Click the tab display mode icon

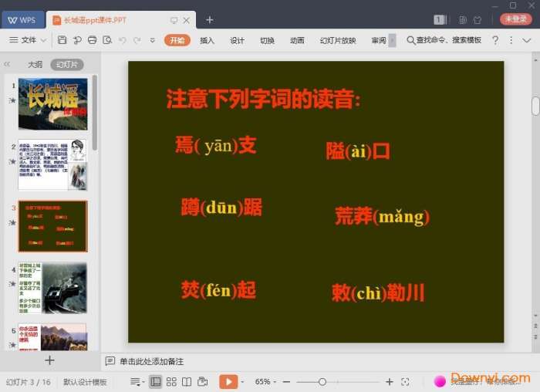coord(174,20)
